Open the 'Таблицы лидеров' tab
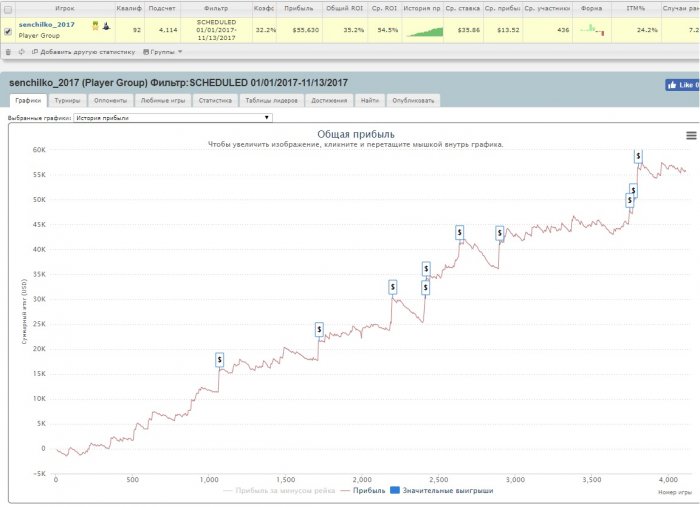700x507 pixels. [x=269, y=101]
